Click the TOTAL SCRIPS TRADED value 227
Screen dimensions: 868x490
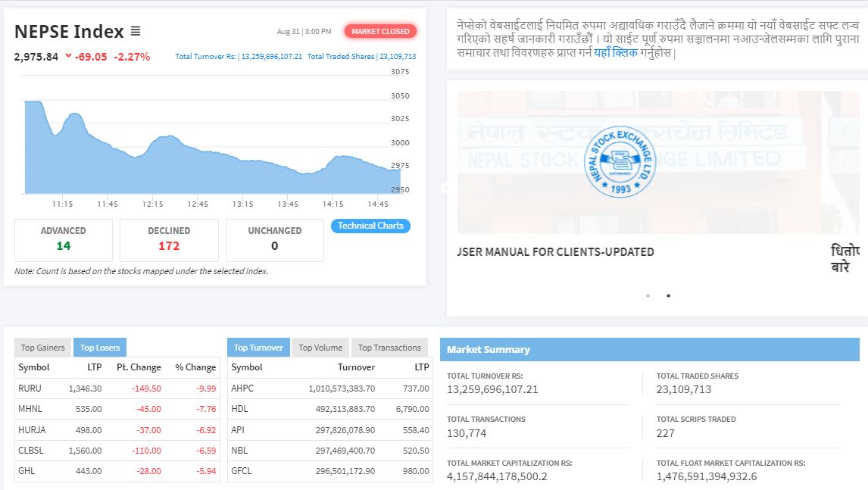tap(666, 433)
